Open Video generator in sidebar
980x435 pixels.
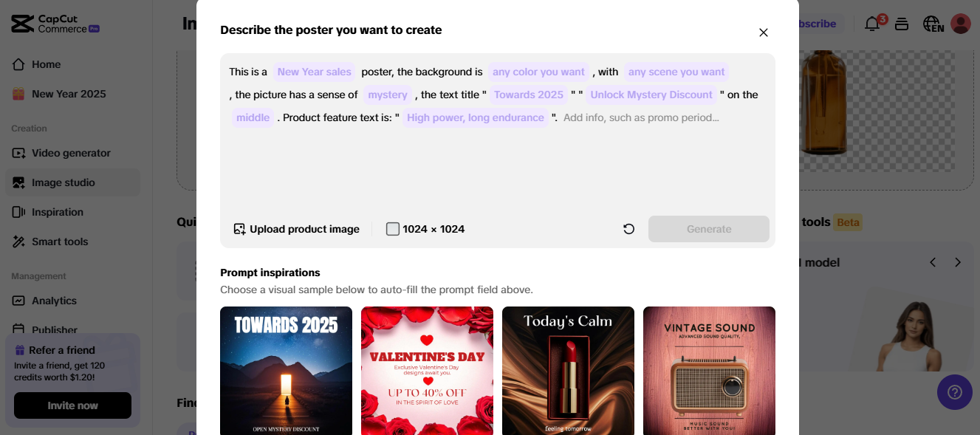tap(72, 153)
